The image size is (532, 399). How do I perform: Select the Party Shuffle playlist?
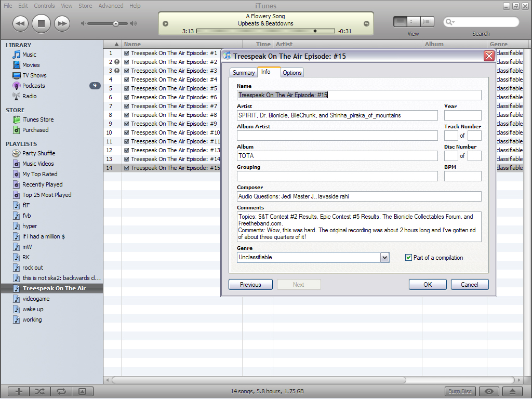click(38, 153)
